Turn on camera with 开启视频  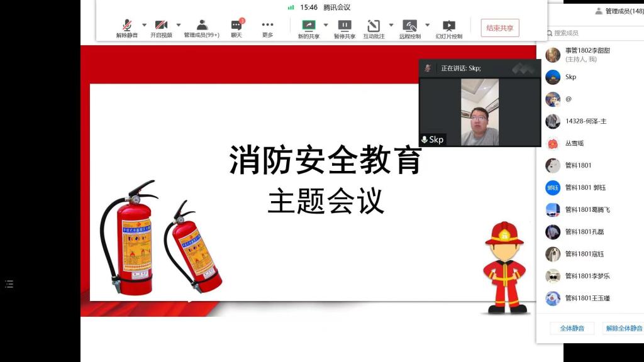(161, 26)
